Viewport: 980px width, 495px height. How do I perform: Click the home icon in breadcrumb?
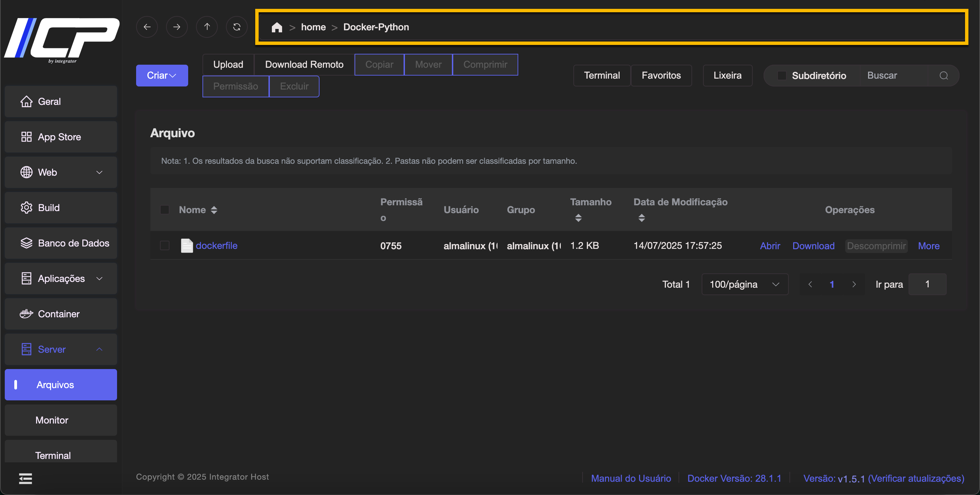[277, 27]
